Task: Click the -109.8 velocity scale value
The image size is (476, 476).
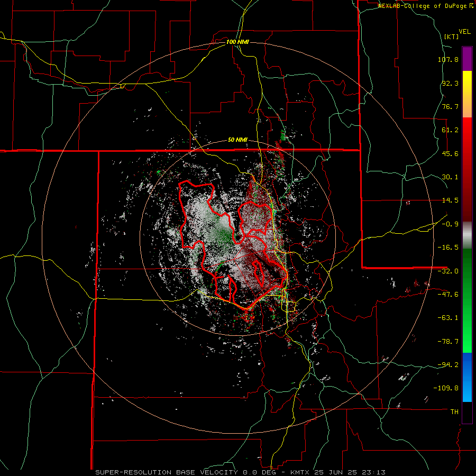Action: point(446,388)
